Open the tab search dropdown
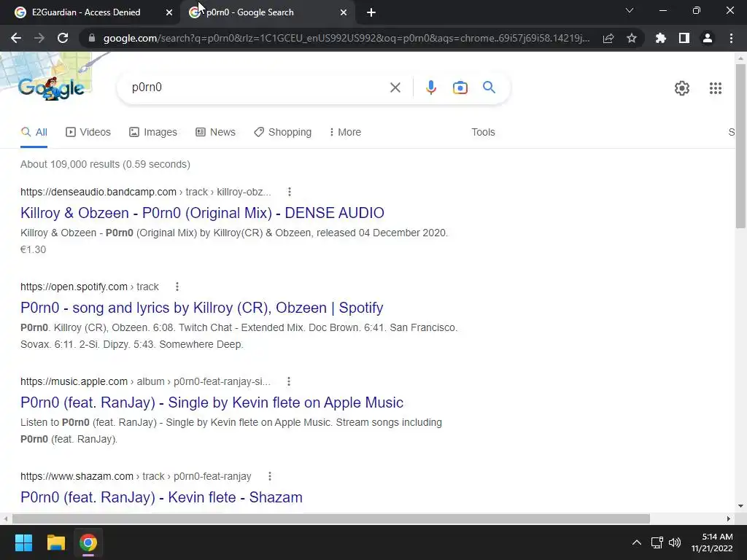Viewport: 747px width, 560px height. 630,10
